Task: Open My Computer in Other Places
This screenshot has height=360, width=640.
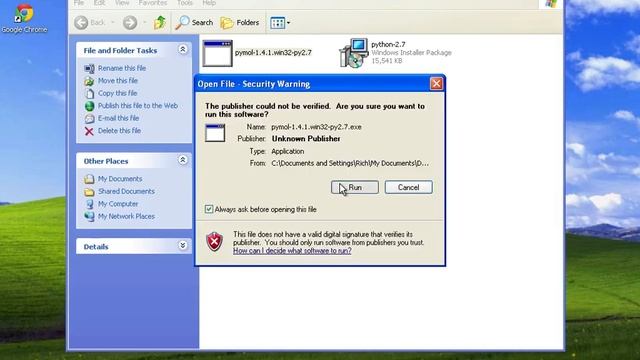Action: 118,204
